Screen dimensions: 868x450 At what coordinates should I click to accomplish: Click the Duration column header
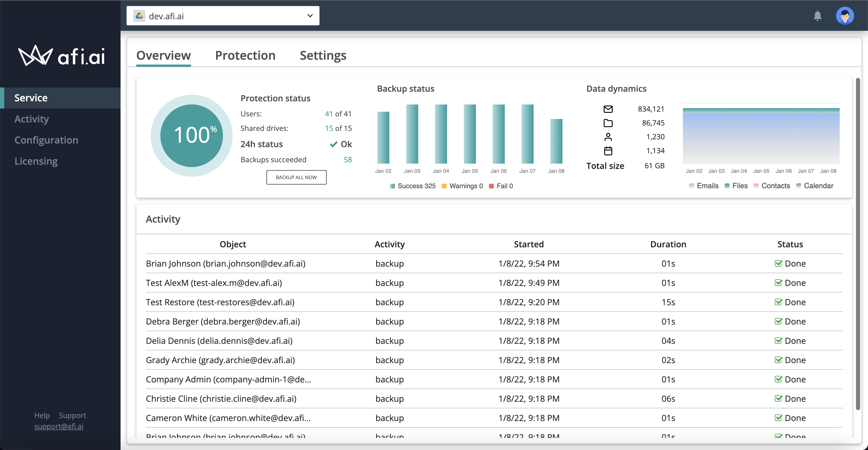pos(668,244)
